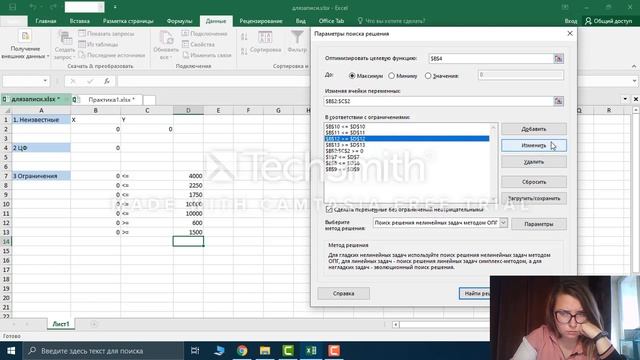640x360 pixels.
Task: Switch to the Excel taskbar icon
Action: coord(311,351)
